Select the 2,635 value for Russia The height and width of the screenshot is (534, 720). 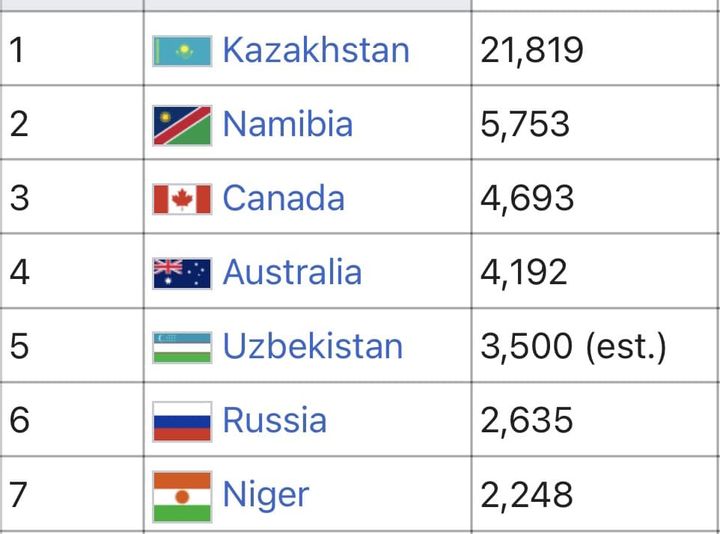pyautogui.click(x=527, y=420)
